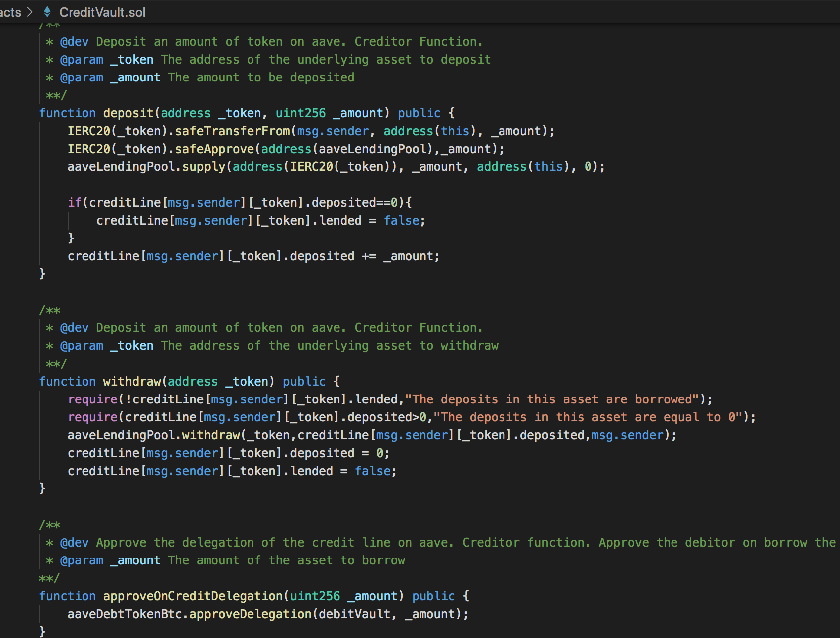Click the approveOnCreditDelegation function name
The height and width of the screenshot is (638, 840).
[x=193, y=596]
